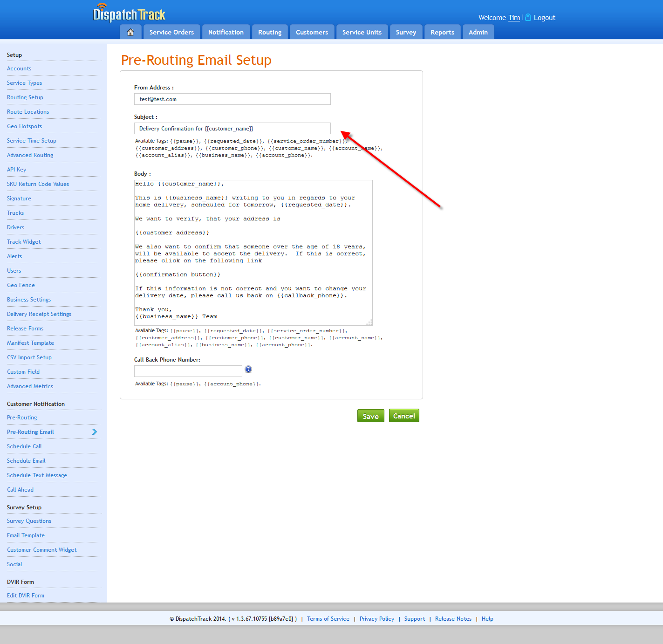The image size is (663, 644).
Task: Cancel the email setup changes
Action: tap(403, 415)
